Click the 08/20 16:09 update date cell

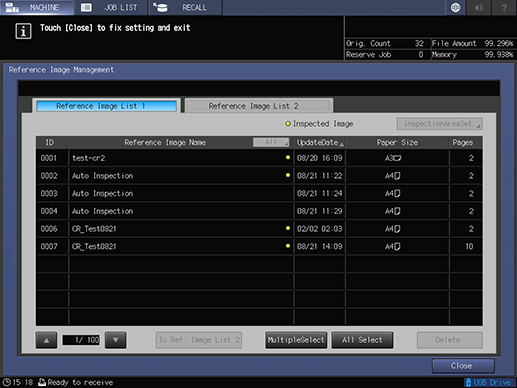(320, 158)
